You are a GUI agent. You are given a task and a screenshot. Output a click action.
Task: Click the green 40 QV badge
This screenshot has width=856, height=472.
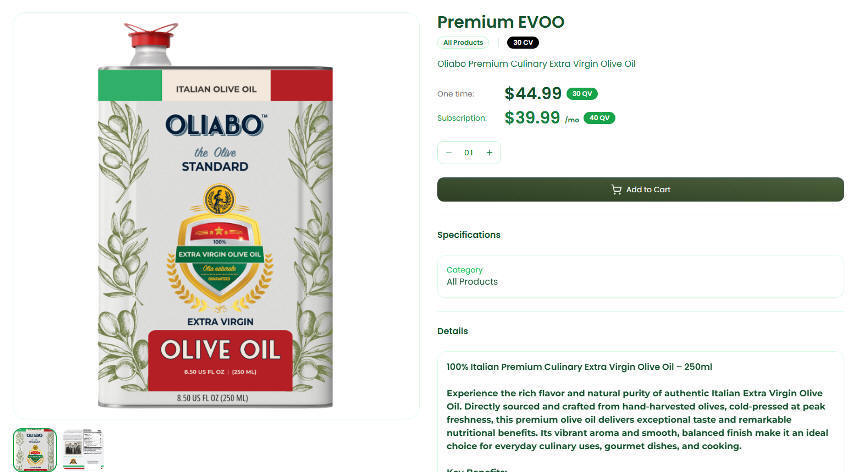pos(599,118)
